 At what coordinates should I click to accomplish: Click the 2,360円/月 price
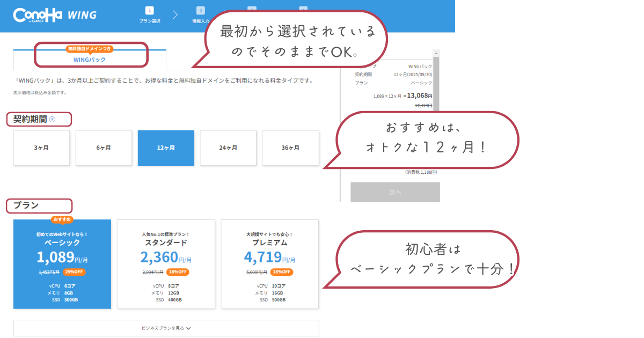[x=166, y=258]
